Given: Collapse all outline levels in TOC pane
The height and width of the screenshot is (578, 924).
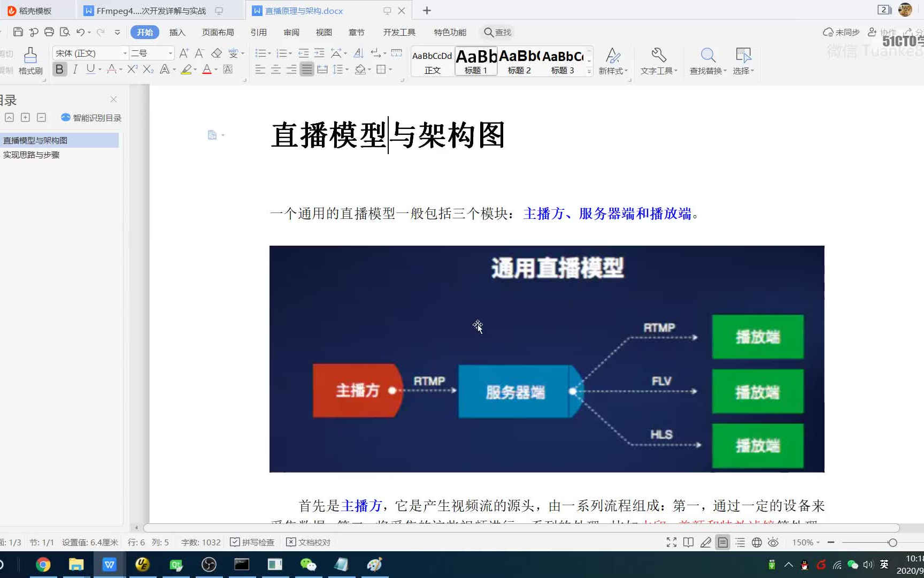Looking at the screenshot, I should pos(41,117).
